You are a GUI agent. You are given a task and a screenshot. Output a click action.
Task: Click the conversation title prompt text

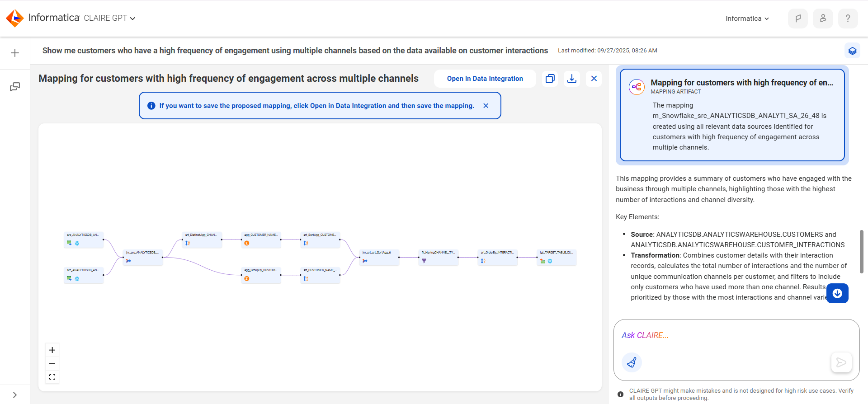pyautogui.click(x=295, y=51)
